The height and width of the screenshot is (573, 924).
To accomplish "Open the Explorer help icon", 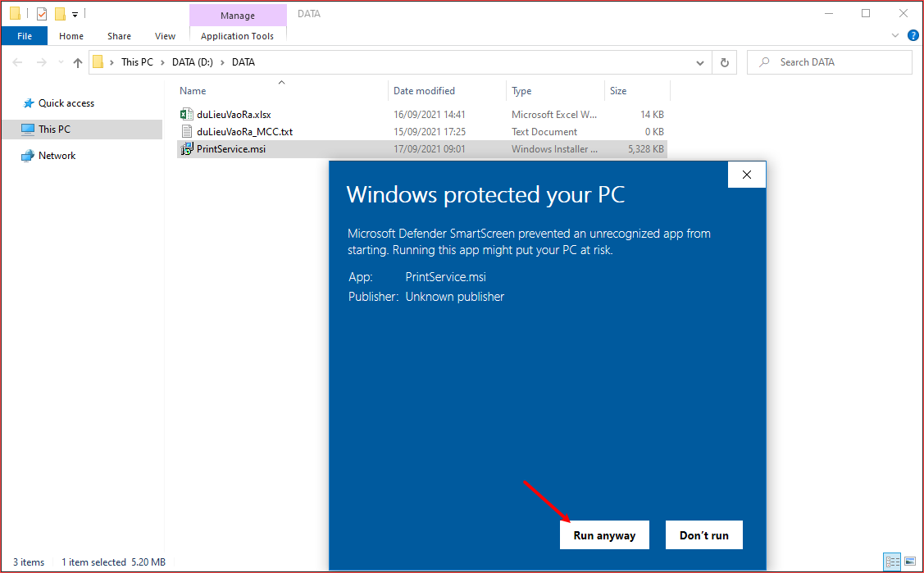I will click(x=913, y=36).
